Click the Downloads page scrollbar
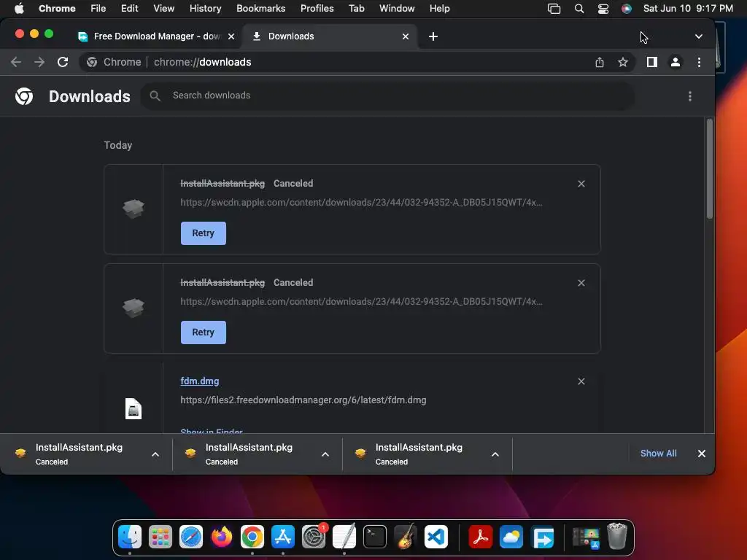The width and height of the screenshot is (747, 560). [x=710, y=169]
